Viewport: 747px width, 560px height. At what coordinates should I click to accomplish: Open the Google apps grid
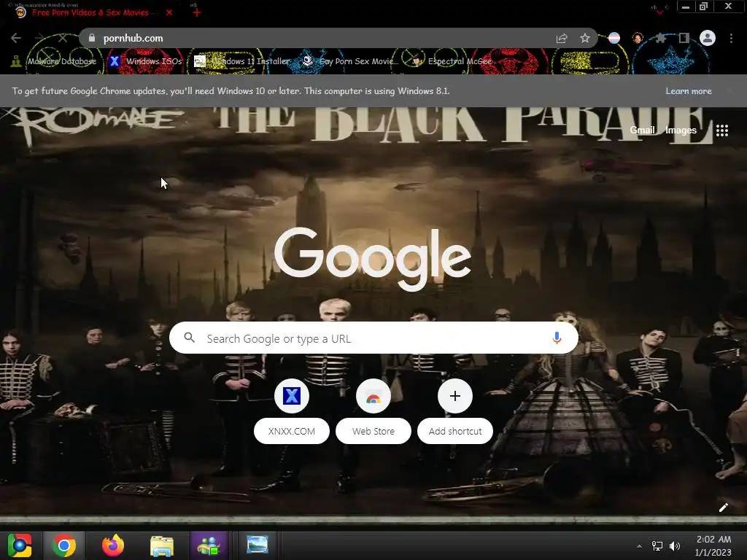pyautogui.click(x=722, y=131)
